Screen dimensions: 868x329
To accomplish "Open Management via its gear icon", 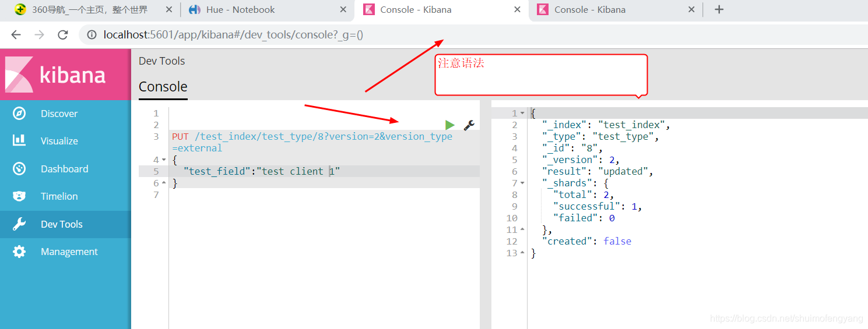I will coord(19,252).
